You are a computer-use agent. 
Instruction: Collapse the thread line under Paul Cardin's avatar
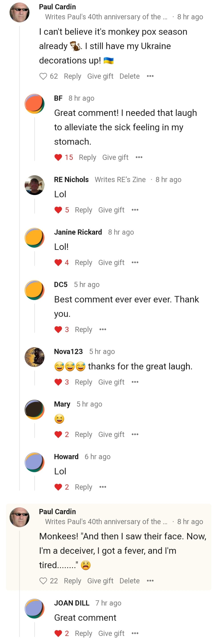20,257
